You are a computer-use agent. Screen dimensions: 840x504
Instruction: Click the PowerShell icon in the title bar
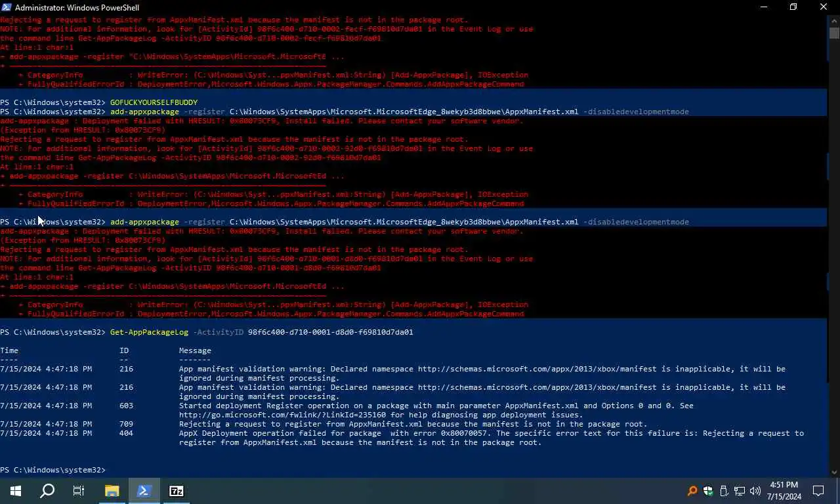(7, 7)
